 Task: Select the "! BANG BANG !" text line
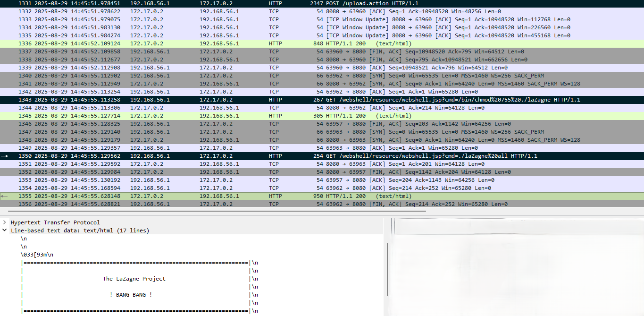coord(131,295)
